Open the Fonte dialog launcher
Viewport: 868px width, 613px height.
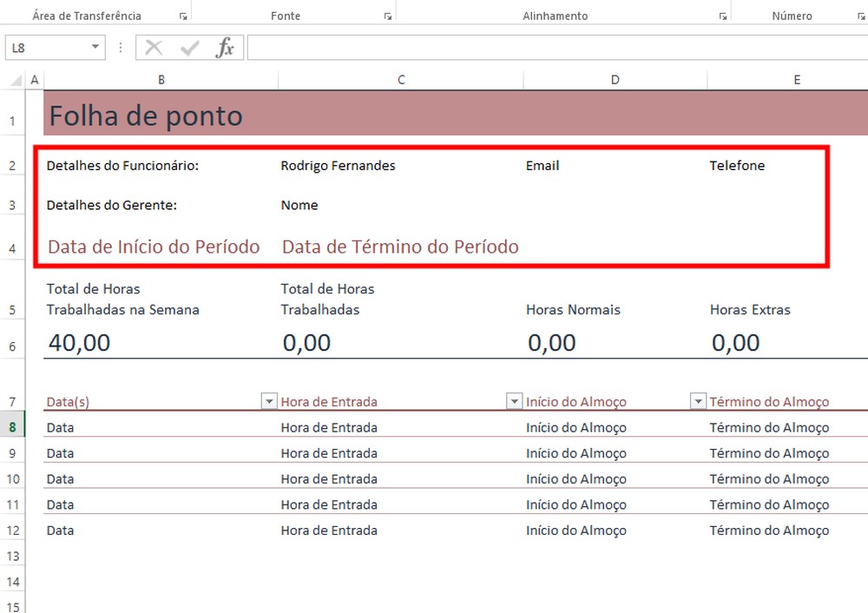388,15
